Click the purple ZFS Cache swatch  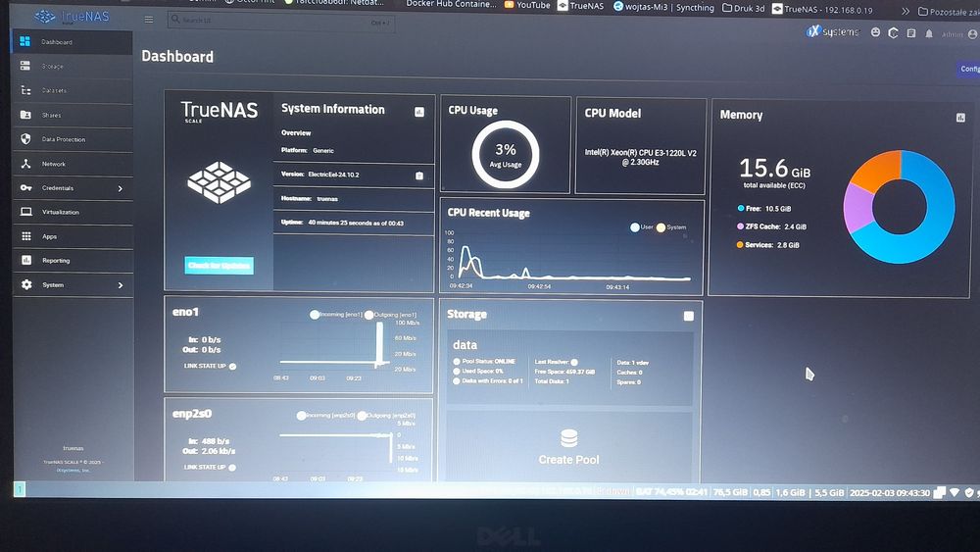pos(740,226)
